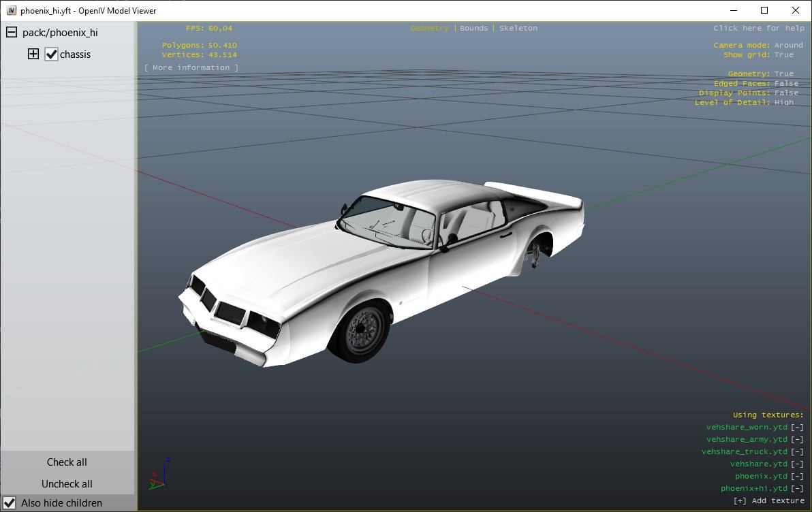Toggle Display Points False setting
Screen dimensions: 812x512
click(786, 93)
